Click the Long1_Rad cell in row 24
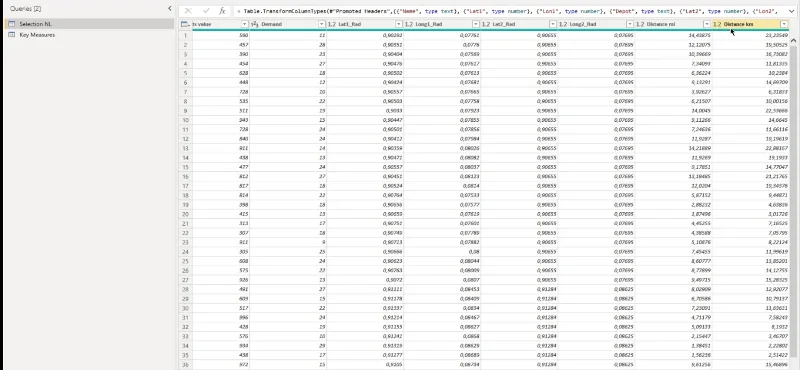 (442, 252)
